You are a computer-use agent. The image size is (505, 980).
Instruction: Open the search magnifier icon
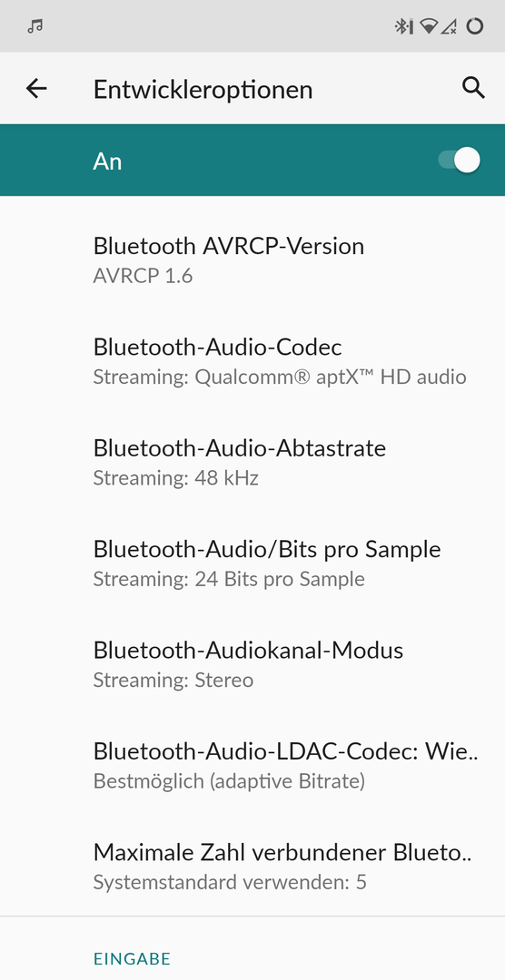474,88
